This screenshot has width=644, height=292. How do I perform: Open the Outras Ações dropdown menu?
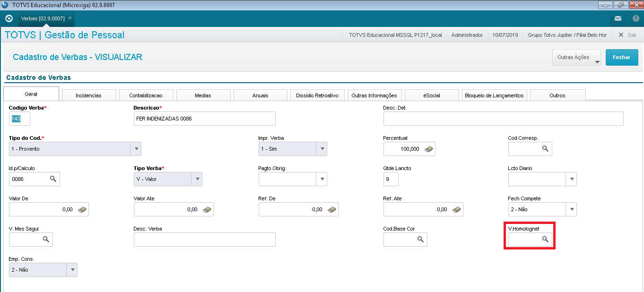576,58
